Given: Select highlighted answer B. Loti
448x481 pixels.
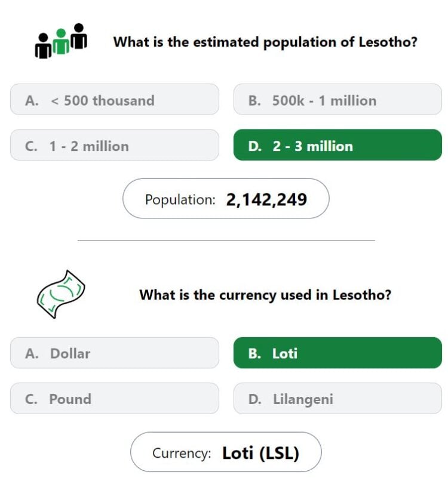Looking at the screenshot, I should coord(337,353).
